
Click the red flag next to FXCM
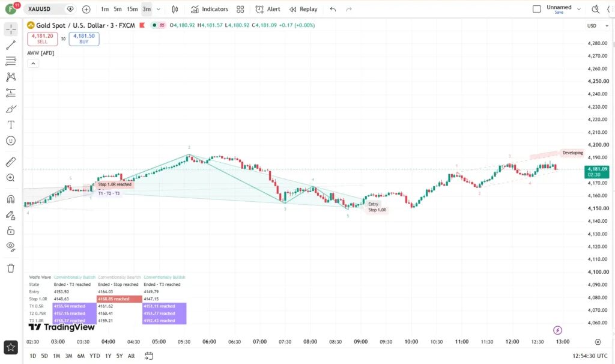[142, 25]
